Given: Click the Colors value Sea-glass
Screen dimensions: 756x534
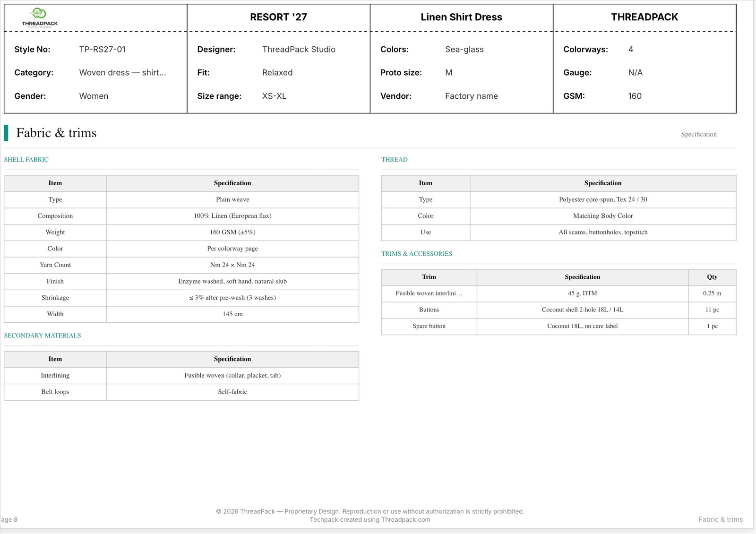Looking at the screenshot, I should (464, 49).
